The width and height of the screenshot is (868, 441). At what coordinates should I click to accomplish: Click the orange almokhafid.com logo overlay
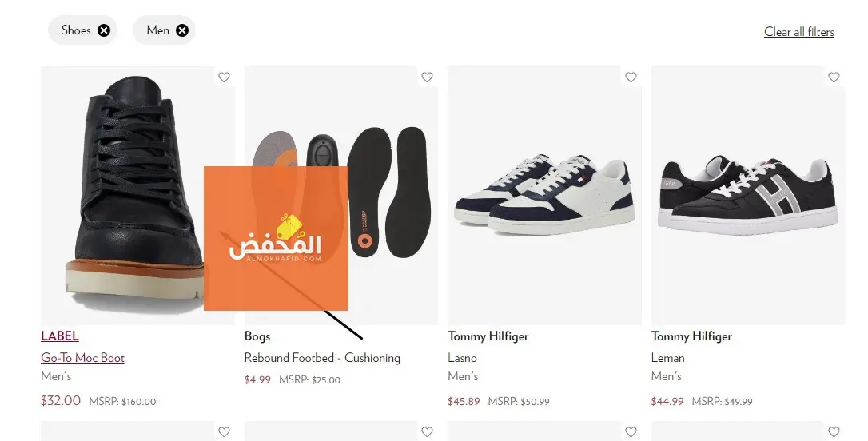[276, 238]
